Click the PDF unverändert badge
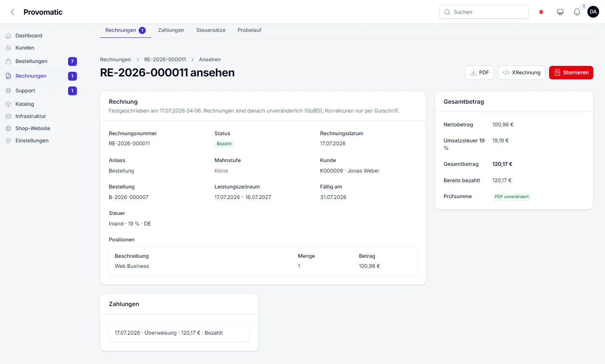Screen dimensions: 605x364 (x=511, y=197)
